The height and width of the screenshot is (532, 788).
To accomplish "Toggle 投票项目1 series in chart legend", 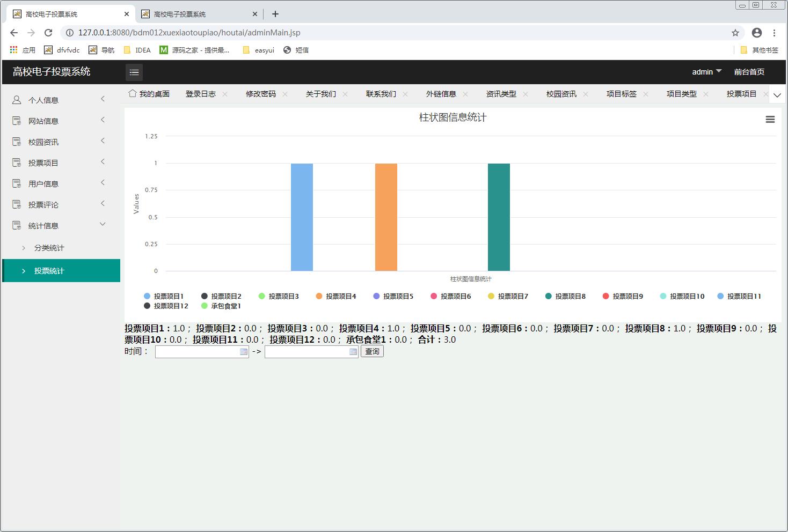I will click(164, 296).
